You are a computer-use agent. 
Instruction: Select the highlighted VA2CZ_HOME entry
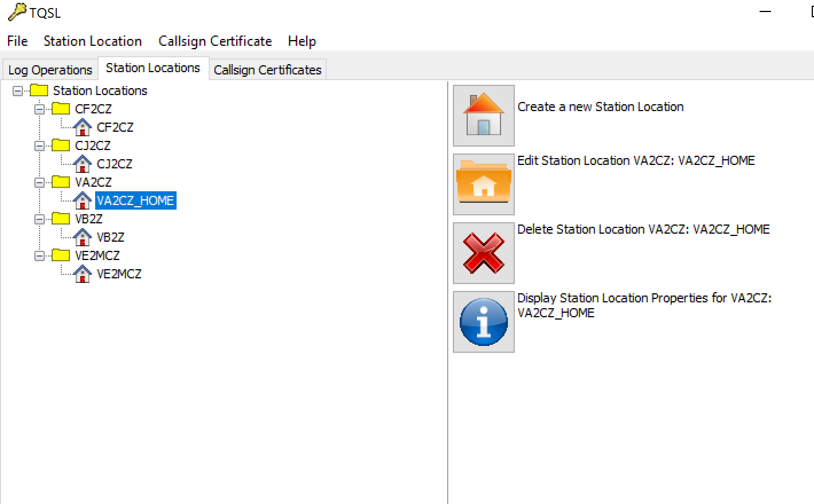pos(135,200)
